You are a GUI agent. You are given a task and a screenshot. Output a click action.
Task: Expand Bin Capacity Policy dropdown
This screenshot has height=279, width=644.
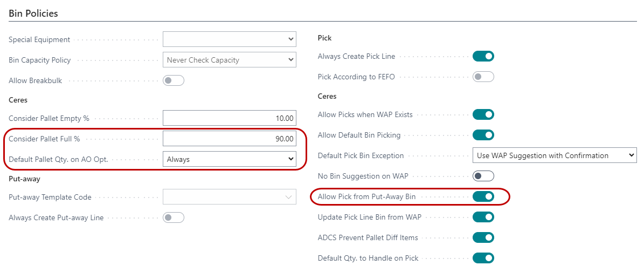[229, 60]
